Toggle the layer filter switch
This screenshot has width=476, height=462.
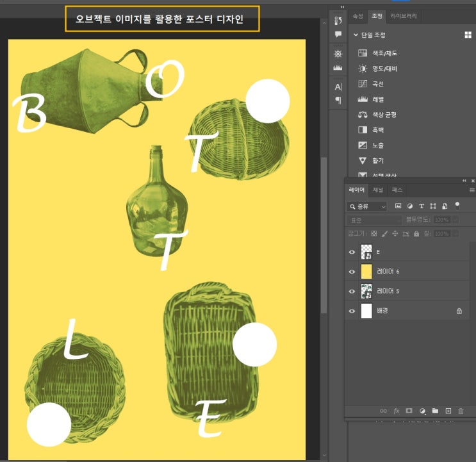tap(457, 206)
